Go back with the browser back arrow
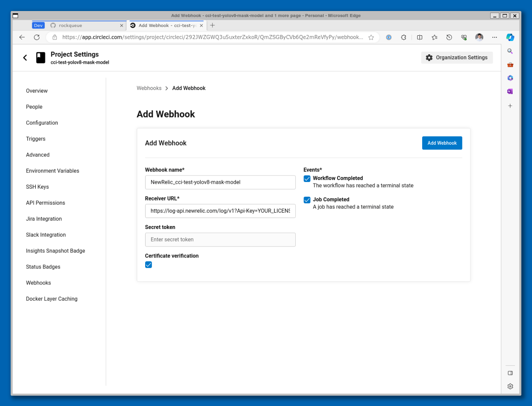Image resolution: width=532 pixels, height=406 pixels. [x=22, y=37]
